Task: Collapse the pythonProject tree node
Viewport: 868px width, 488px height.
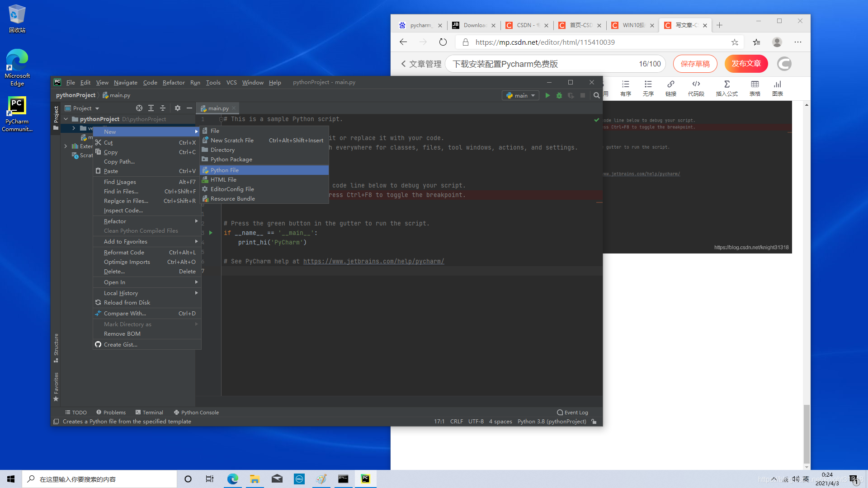Action: (66, 119)
